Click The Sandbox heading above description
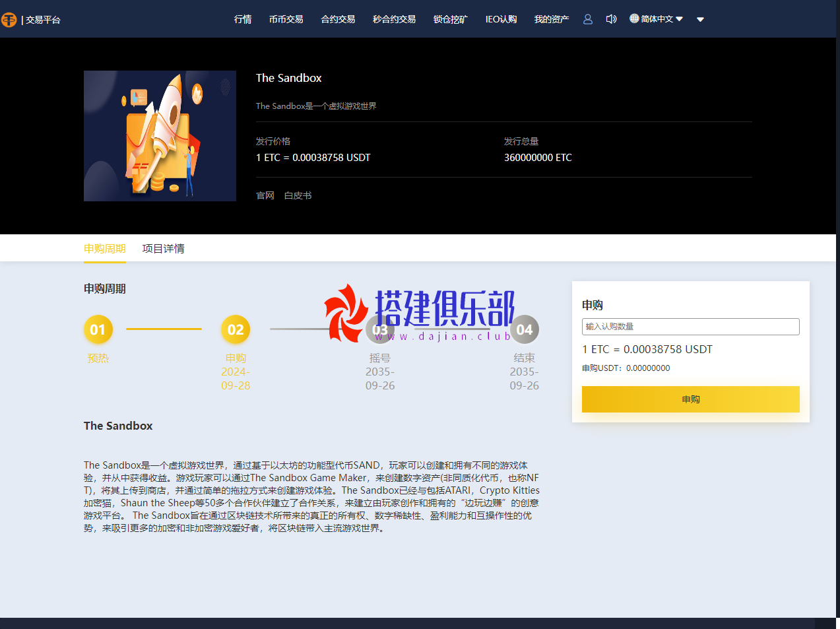This screenshot has height=629, width=840. [118, 426]
